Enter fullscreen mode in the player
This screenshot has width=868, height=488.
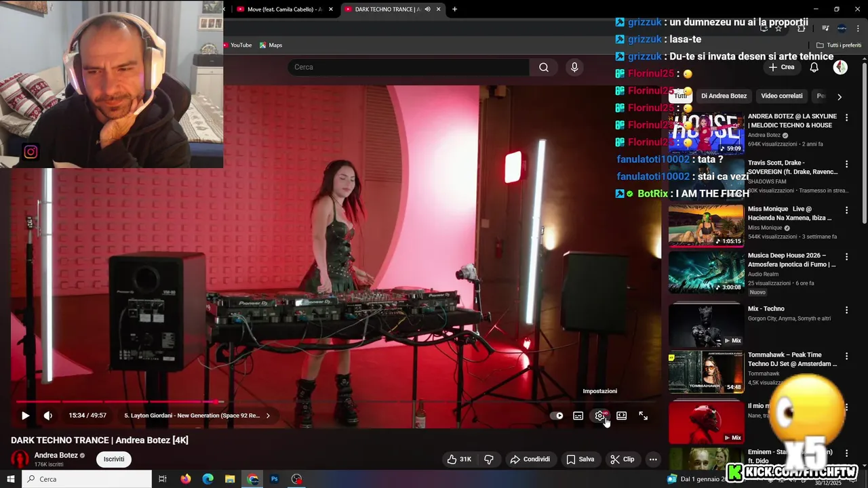(644, 415)
